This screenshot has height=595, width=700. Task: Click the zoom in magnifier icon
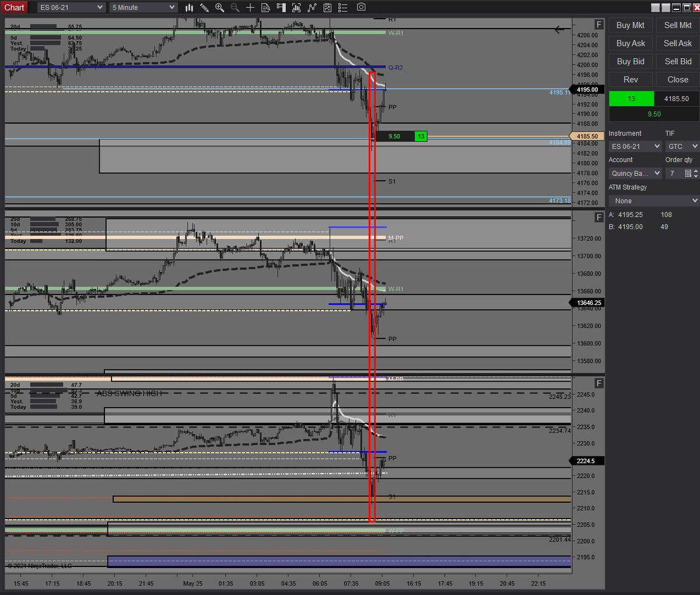coord(219,8)
